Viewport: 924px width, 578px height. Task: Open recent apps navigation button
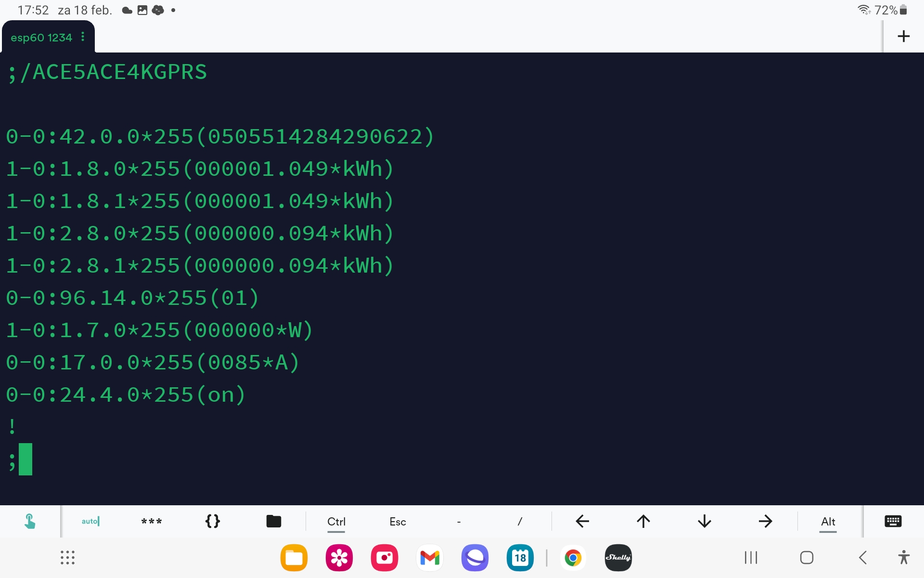coord(751,558)
